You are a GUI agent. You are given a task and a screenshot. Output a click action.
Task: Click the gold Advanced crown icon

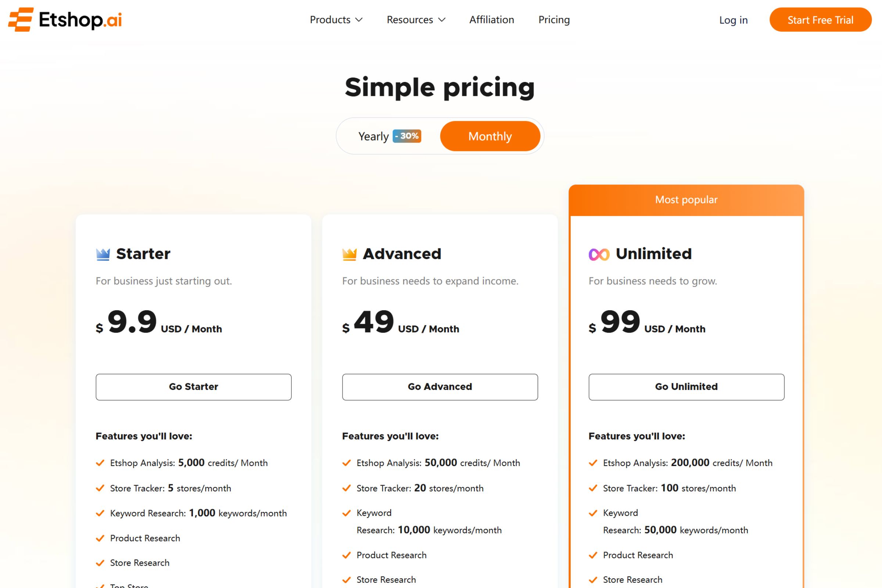click(349, 254)
